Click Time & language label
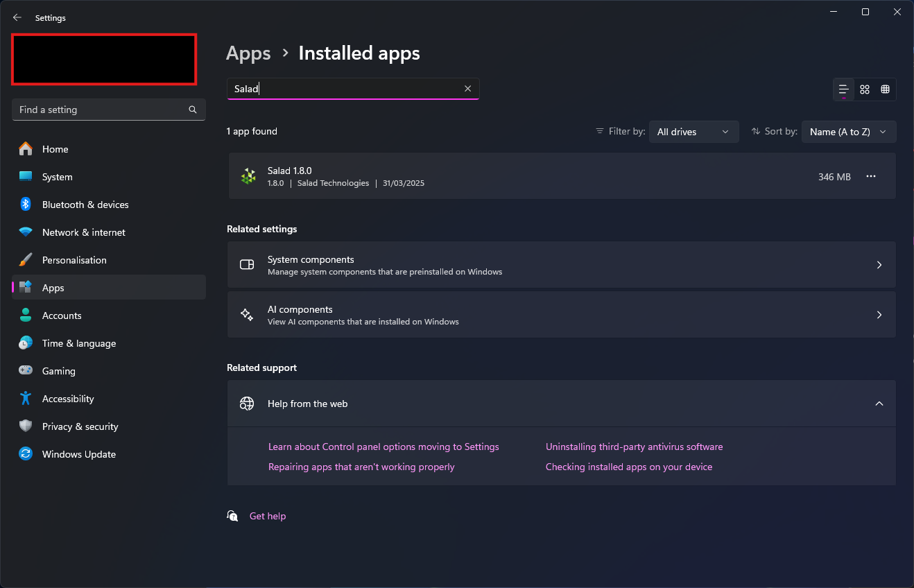 pos(79,343)
